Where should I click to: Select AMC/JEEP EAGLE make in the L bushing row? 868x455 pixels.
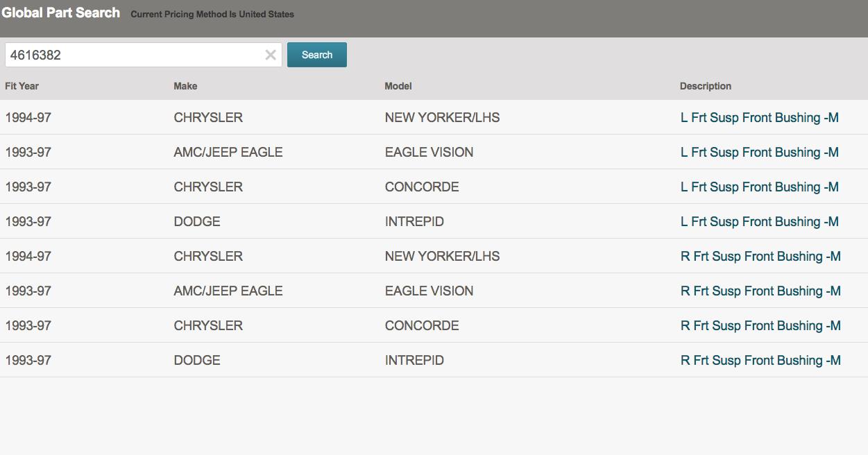pyautogui.click(x=228, y=153)
